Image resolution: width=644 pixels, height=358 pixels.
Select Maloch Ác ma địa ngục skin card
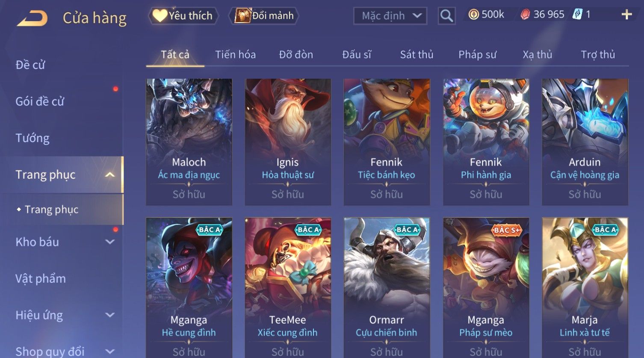(189, 142)
